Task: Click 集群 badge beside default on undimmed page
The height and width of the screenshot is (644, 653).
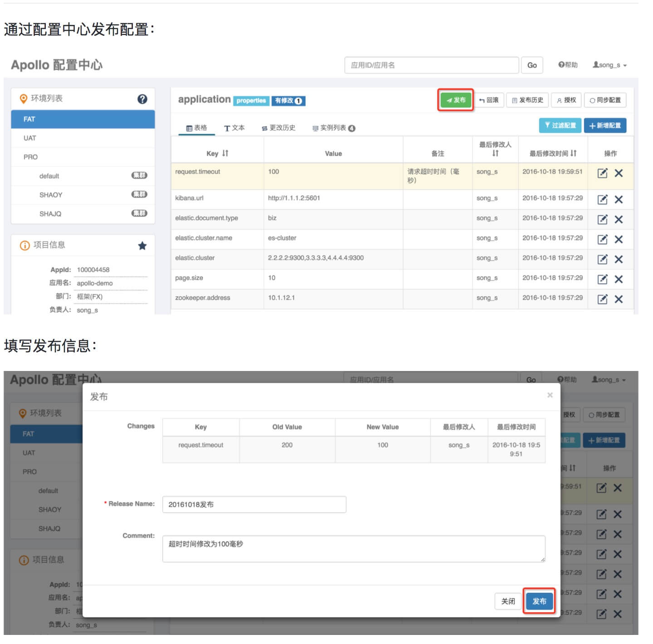Action: (x=139, y=176)
